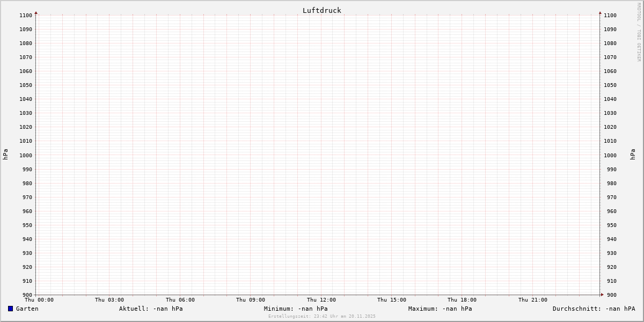Screen dimensions: 644x322
Task: Click the Aktuell value text
Action: coord(151,309)
